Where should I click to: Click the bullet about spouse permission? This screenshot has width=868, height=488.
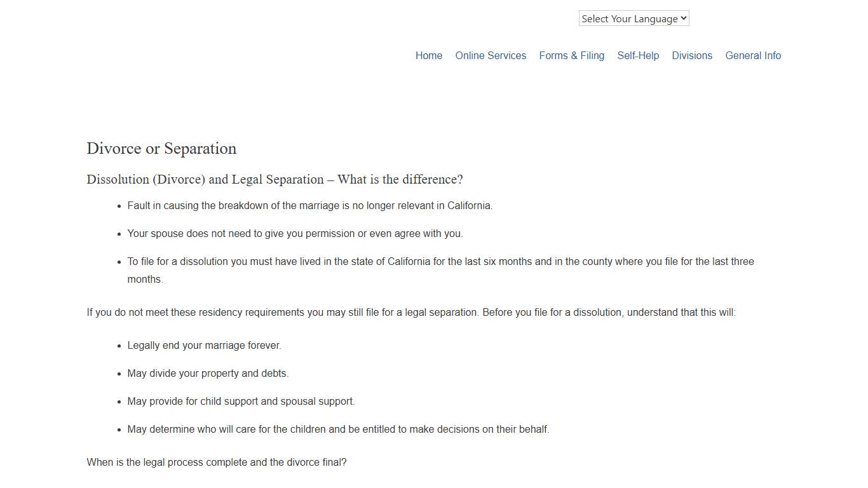295,234
